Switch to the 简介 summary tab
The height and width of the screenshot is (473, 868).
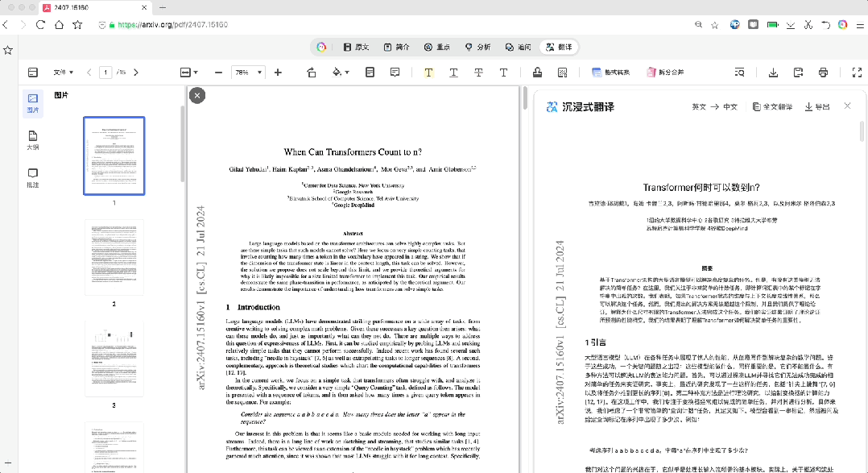tap(396, 47)
